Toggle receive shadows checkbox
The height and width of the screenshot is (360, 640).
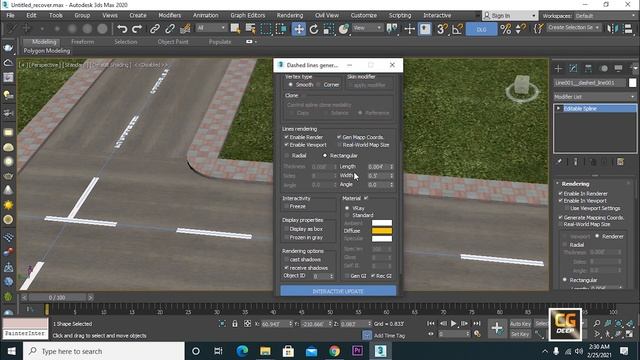pyautogui.click(x=286, y=268)
